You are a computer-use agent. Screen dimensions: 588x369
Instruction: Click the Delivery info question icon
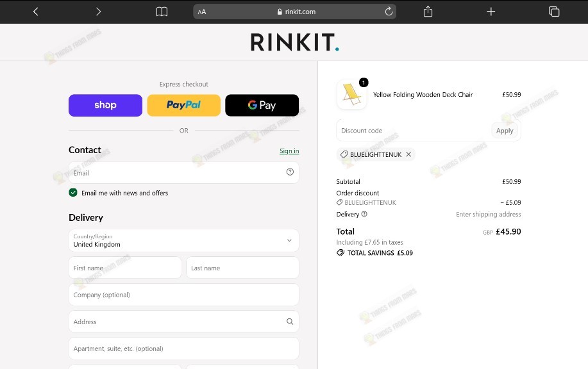coord(364,214)
